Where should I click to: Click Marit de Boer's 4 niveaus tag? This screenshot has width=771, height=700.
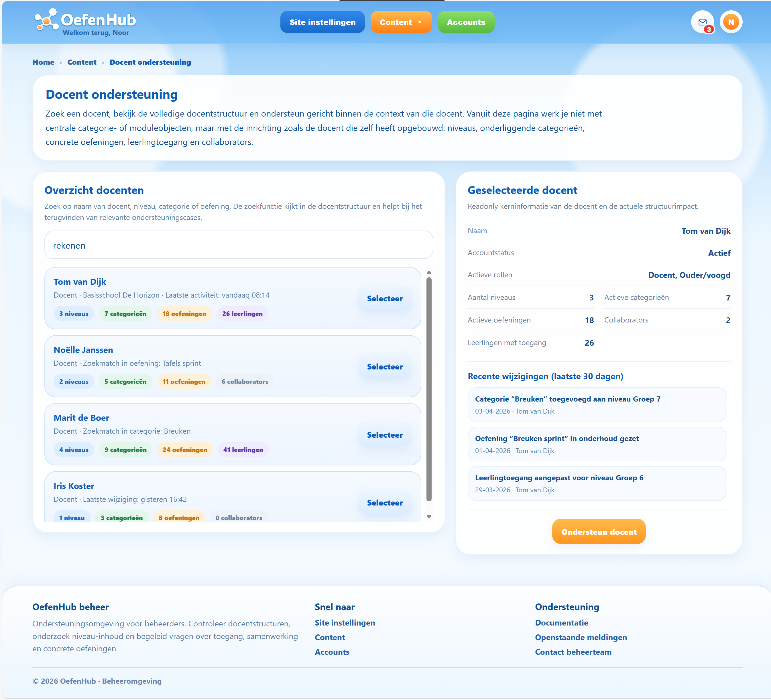click(74, 450)
